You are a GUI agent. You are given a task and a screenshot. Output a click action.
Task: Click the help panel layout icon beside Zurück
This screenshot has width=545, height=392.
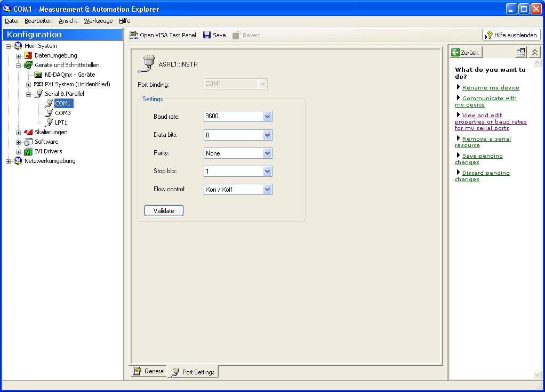(x=520, y=52)
